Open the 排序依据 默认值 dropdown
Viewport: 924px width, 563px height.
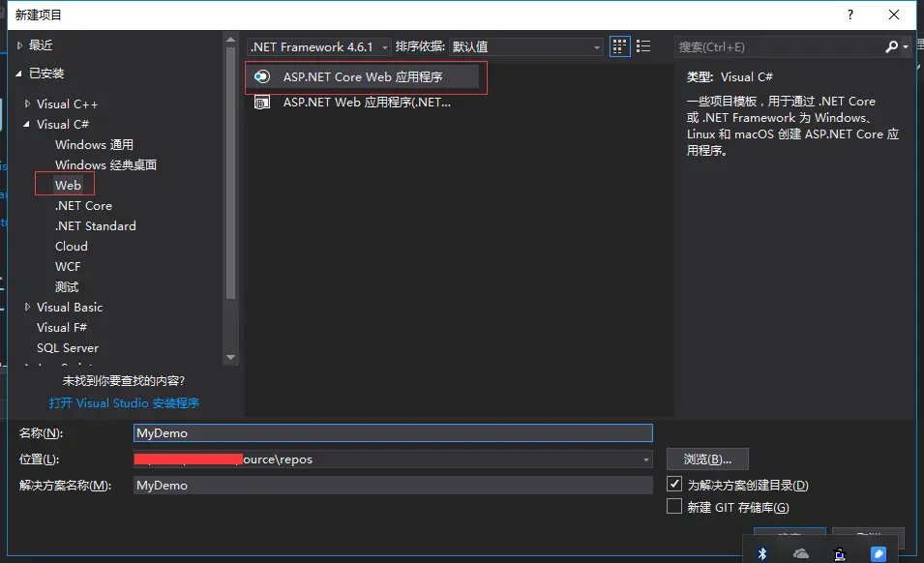coord(525,46)
